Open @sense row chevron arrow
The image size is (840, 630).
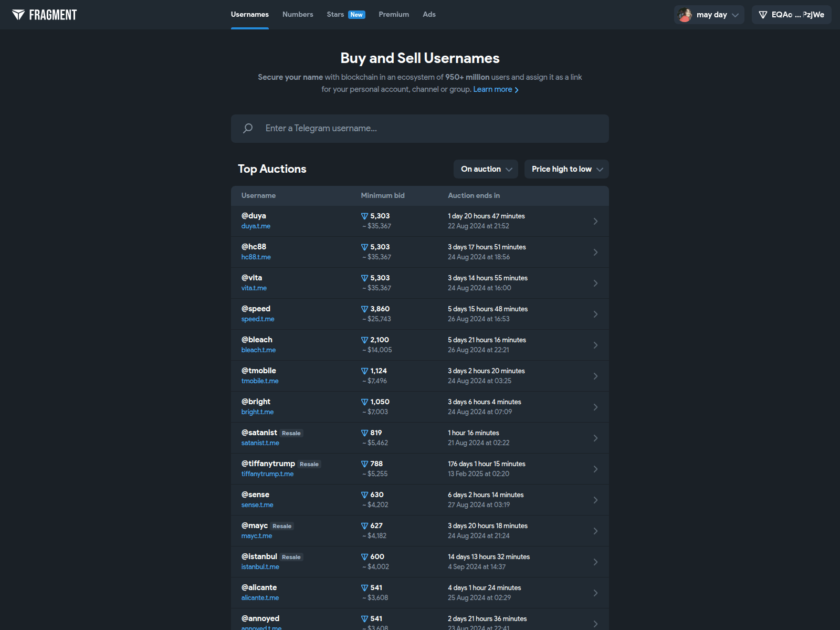595,500
